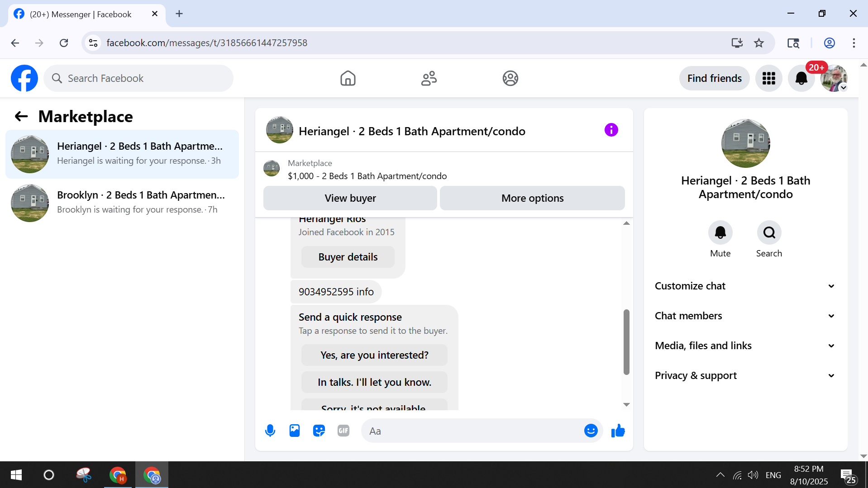Attach a photo file icon
This screenshot has width=868, height=488.
click(x=295, y=431)
